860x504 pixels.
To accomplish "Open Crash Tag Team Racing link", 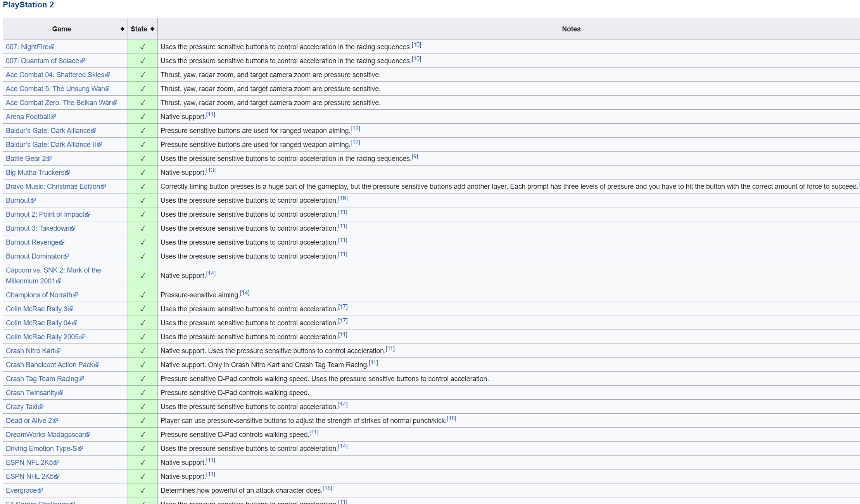I will click(x=45, y=379).
